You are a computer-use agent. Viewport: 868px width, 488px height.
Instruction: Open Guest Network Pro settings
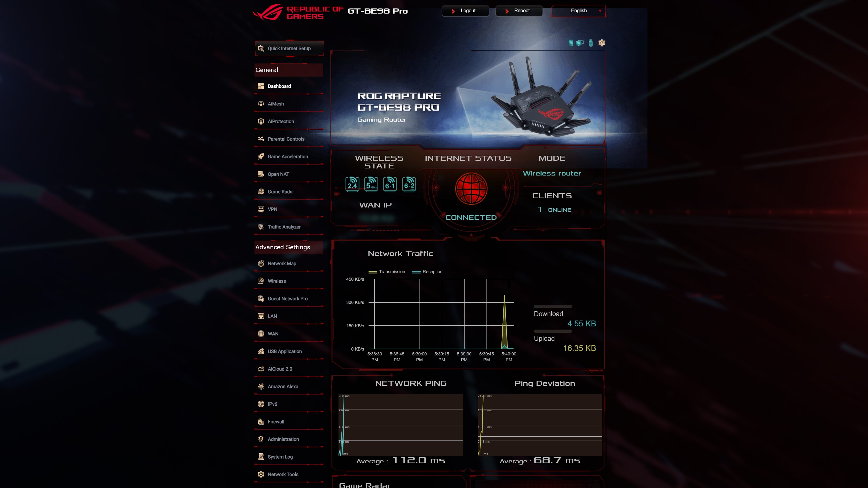point(287,299)
